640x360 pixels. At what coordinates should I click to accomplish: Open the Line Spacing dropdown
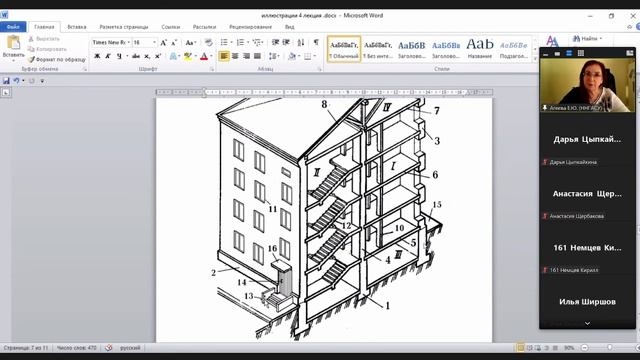274,56
